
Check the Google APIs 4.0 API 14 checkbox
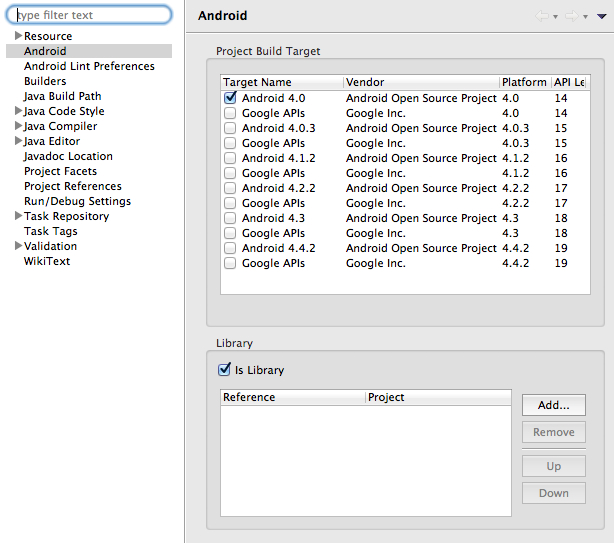[230, 113]
